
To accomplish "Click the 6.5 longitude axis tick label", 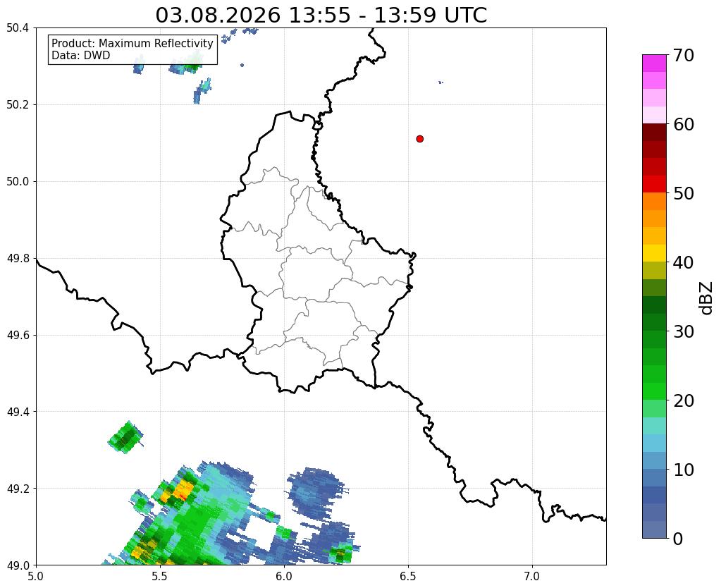I will [x=408, y=576].
